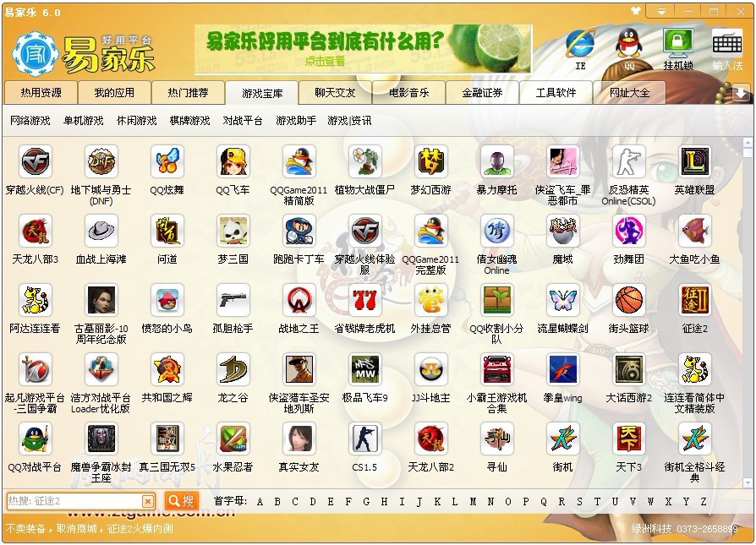Select the 游戏助手 subcategory
Viewport: 756px width, 545px height.
296,121
